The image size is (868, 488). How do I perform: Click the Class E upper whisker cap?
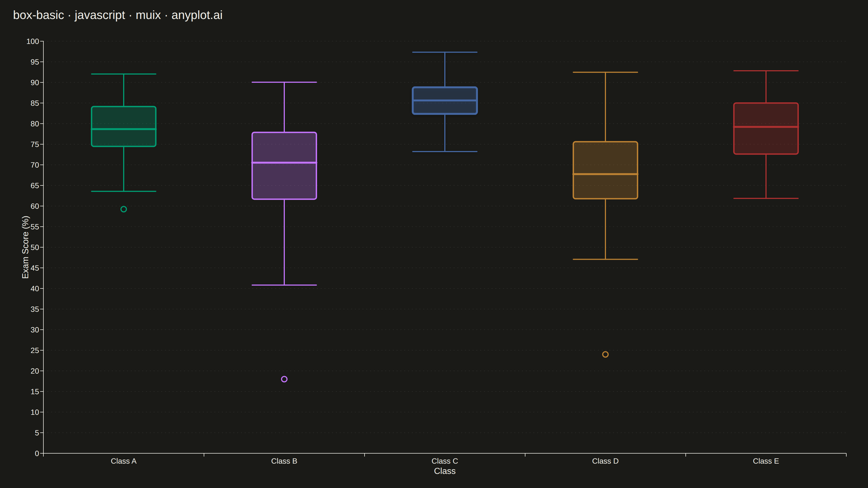766,71
